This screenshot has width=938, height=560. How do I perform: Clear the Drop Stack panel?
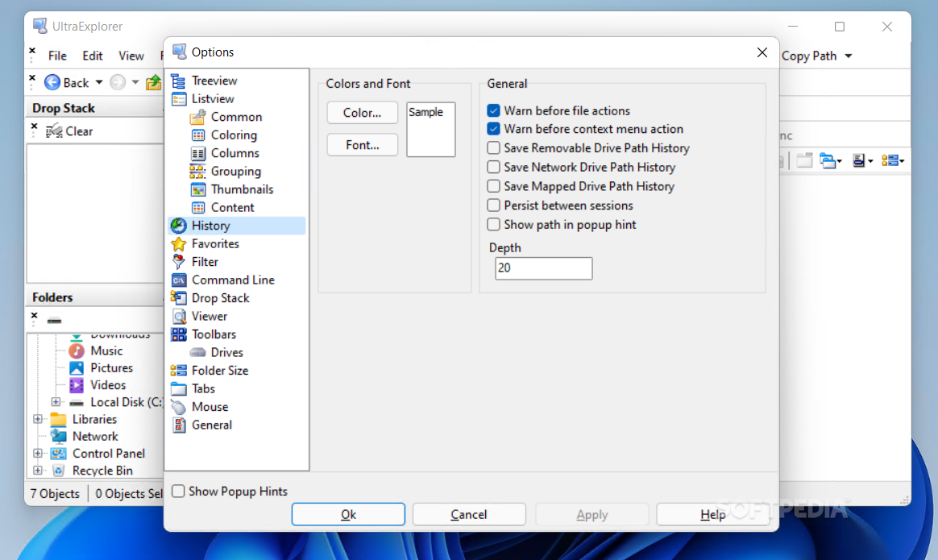pos(70,131)
